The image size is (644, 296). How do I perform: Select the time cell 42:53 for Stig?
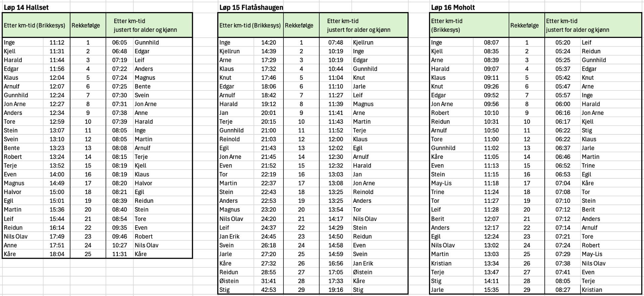(269, 290)
